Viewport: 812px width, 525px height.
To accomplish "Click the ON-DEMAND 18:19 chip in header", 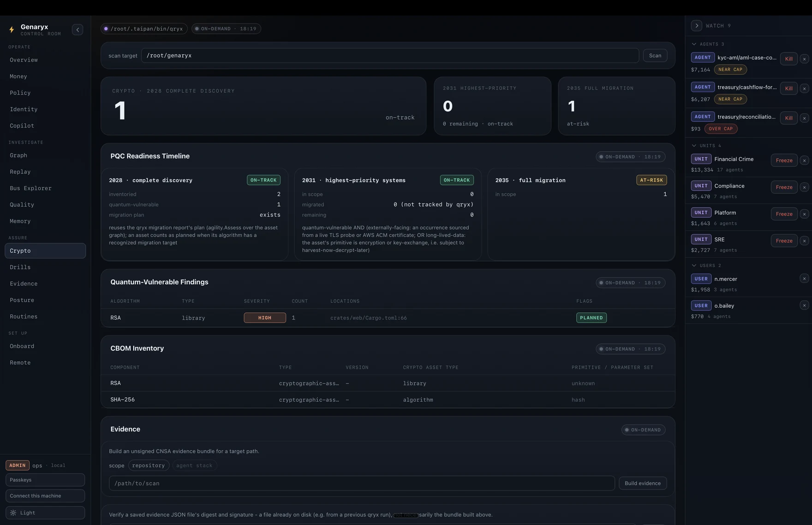I will pos(226,29).
